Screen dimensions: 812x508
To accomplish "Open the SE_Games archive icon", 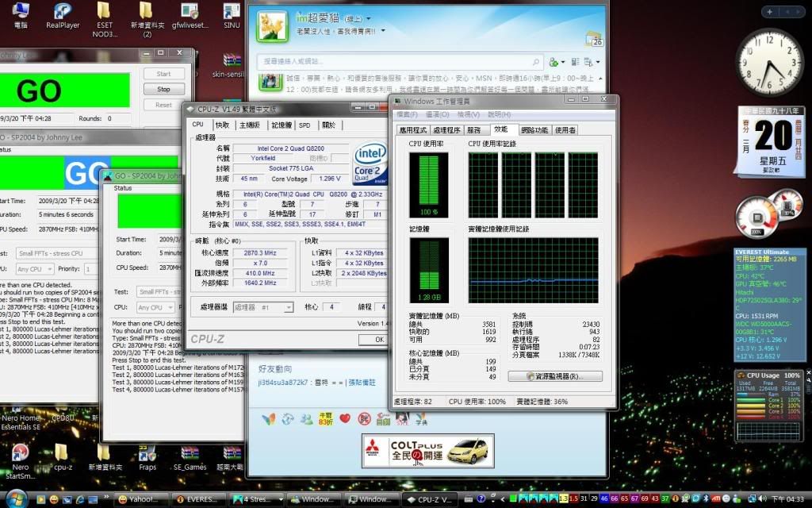I will pyautogui.click(x=190, y=458).
